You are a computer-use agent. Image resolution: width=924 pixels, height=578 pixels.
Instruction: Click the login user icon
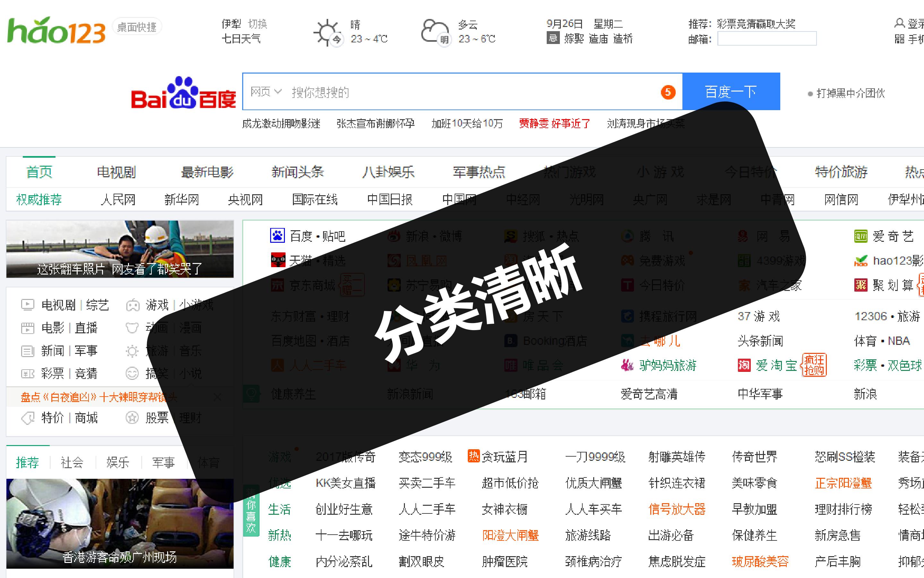pos(899,23)
